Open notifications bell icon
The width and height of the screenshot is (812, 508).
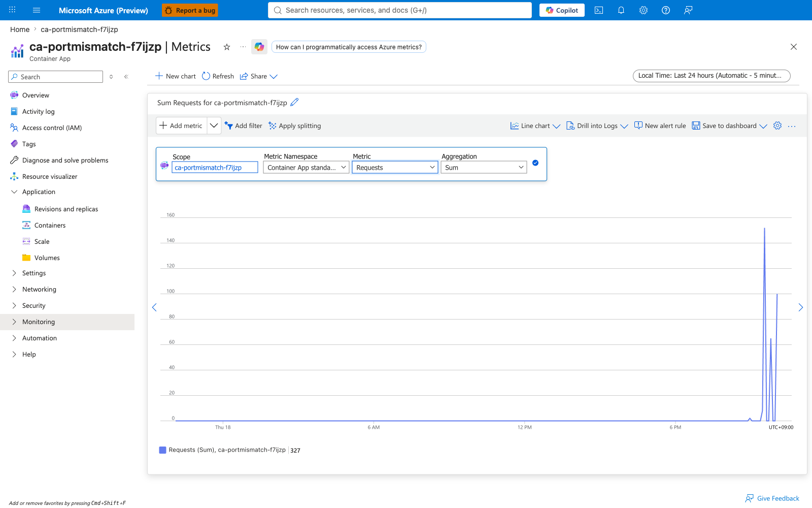[621, 10]
